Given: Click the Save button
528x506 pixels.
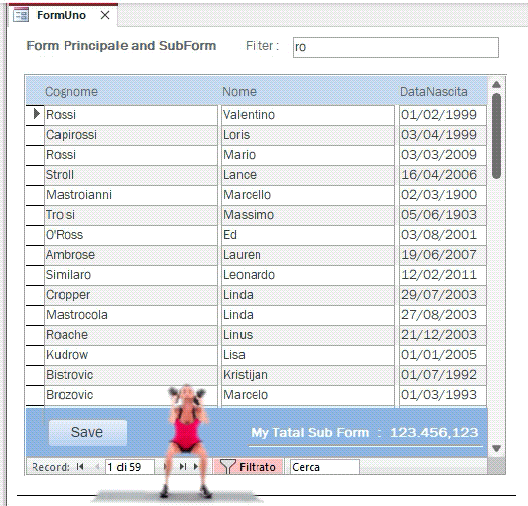Looking at the screenshot, I should point(88,433).
